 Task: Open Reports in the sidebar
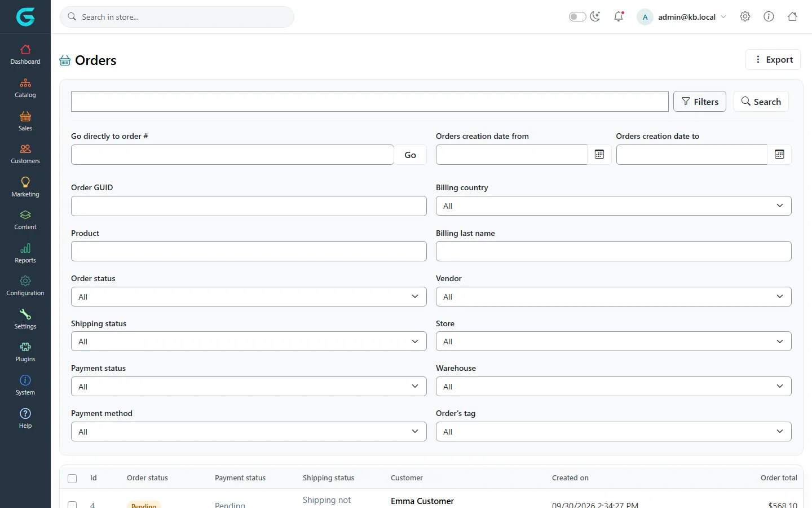[25, 253]
